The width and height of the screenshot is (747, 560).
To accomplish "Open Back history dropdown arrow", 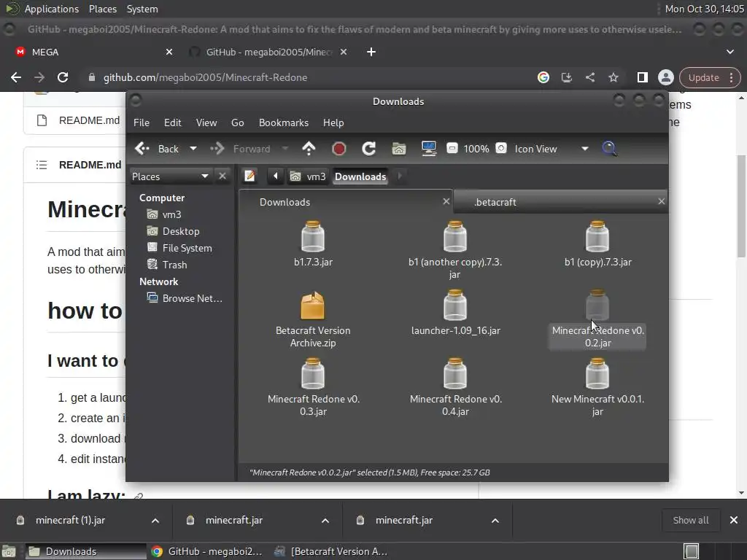I will pos(193,149).
